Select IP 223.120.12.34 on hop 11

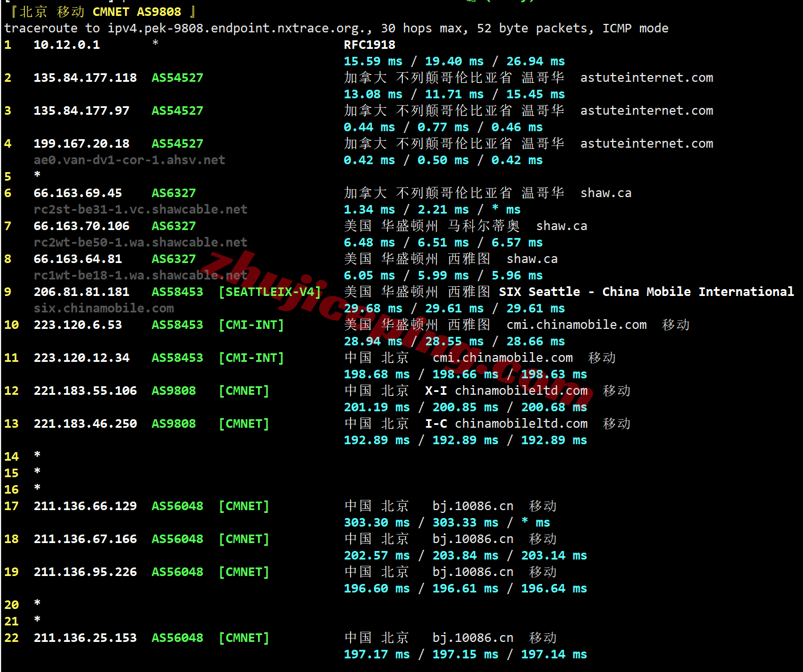click(81, 358)
